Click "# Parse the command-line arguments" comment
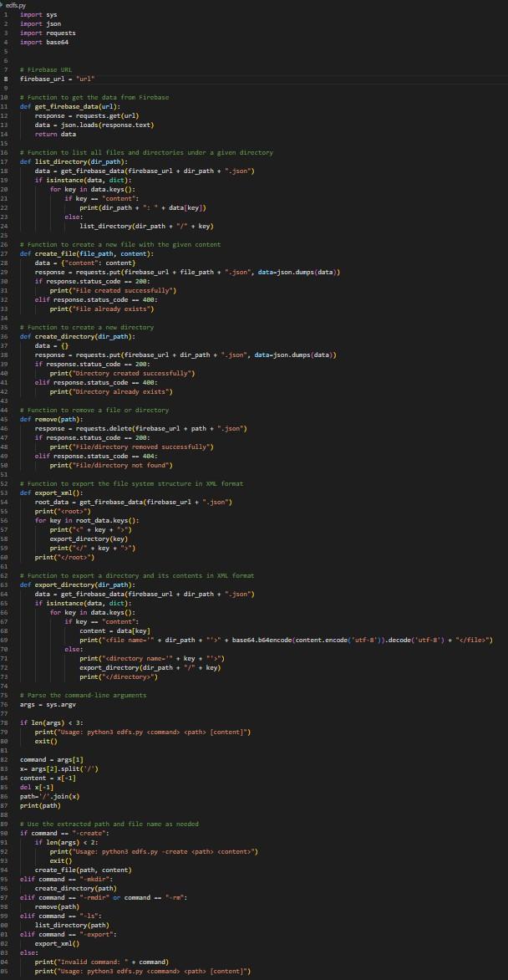This screenshot has height=980, width=508. pyautogui.click(x=83, y=695)
